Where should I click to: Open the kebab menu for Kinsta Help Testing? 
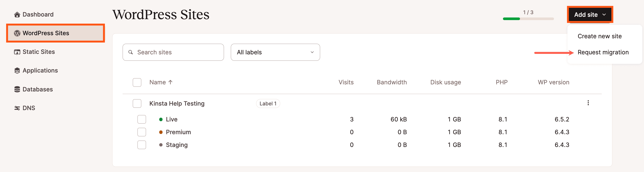click(588, 103)
